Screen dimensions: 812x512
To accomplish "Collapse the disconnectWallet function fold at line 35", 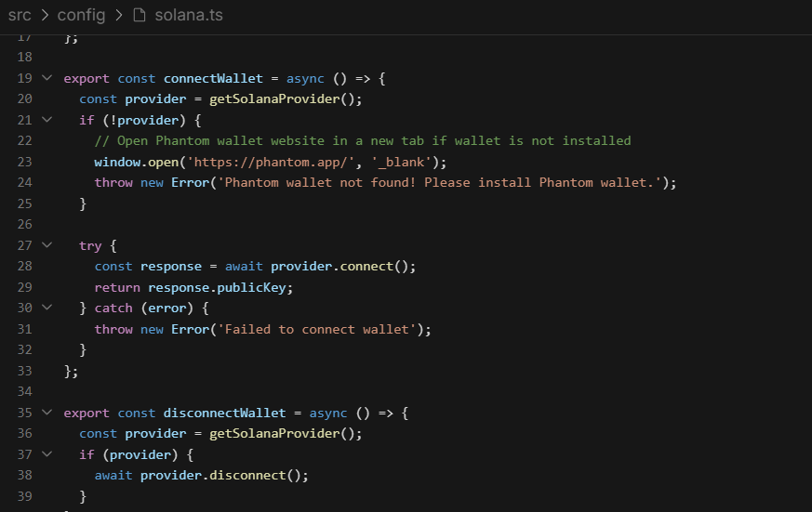I will tap(47, 413).
